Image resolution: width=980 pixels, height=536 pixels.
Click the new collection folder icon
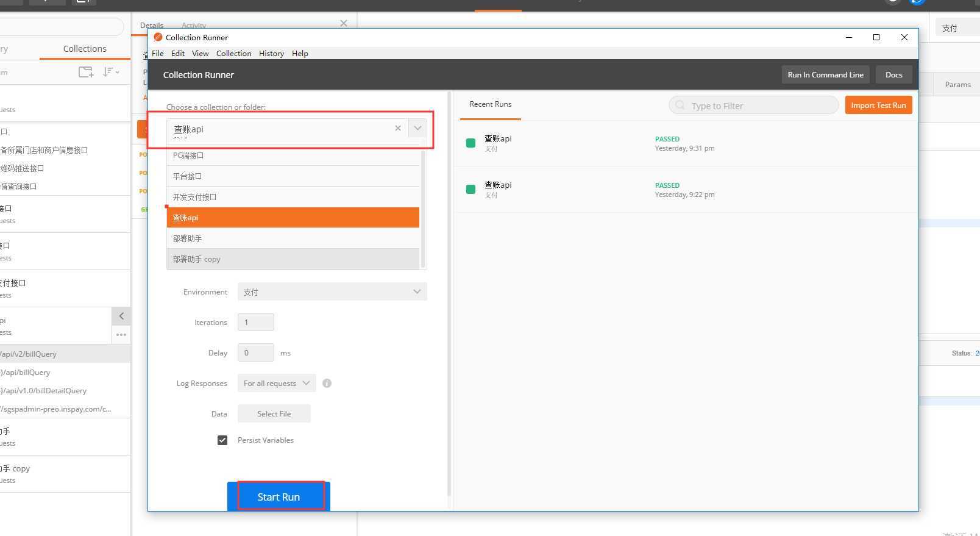[86, 72]
